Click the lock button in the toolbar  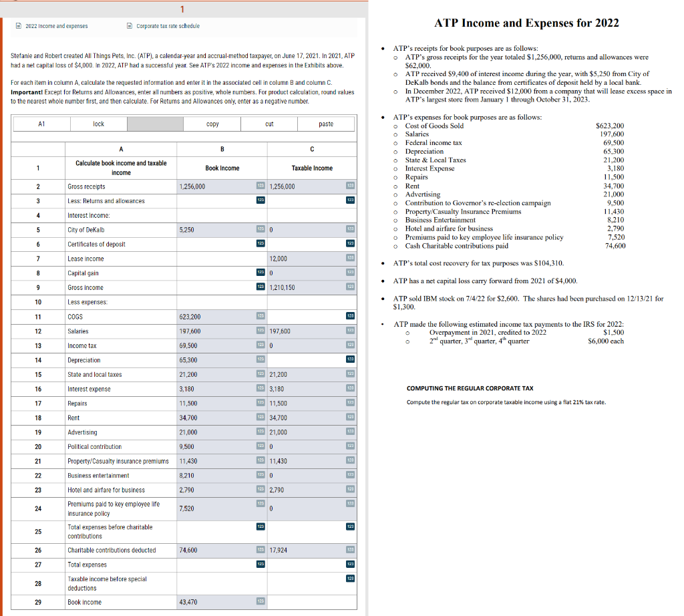coord(99,124)
